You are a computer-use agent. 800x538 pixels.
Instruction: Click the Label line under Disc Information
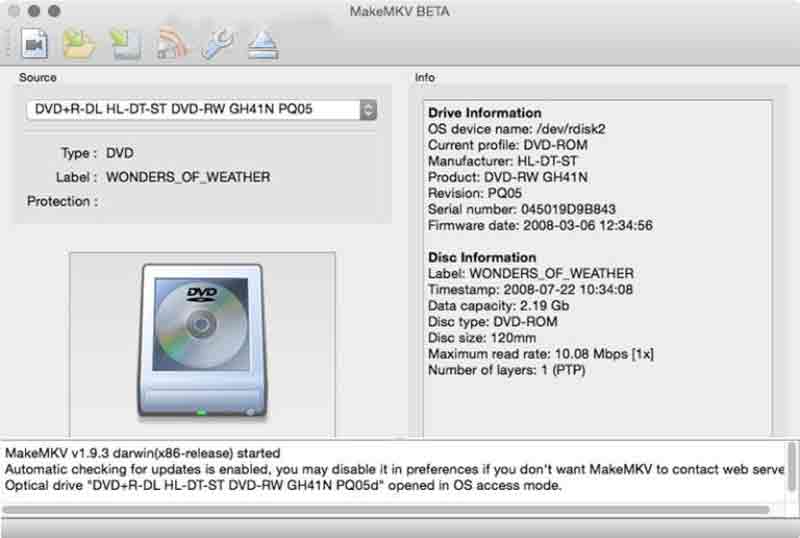(531, 274)
